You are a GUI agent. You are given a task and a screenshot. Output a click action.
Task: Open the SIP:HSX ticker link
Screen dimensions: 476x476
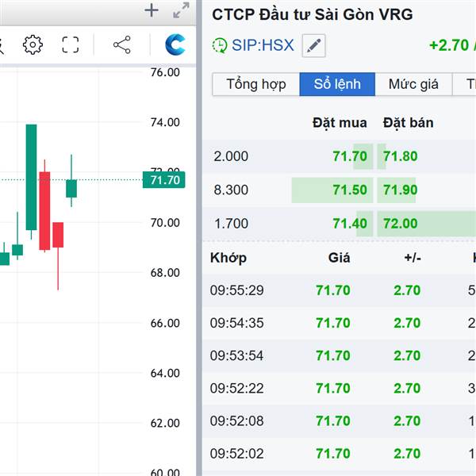[263, 45]
